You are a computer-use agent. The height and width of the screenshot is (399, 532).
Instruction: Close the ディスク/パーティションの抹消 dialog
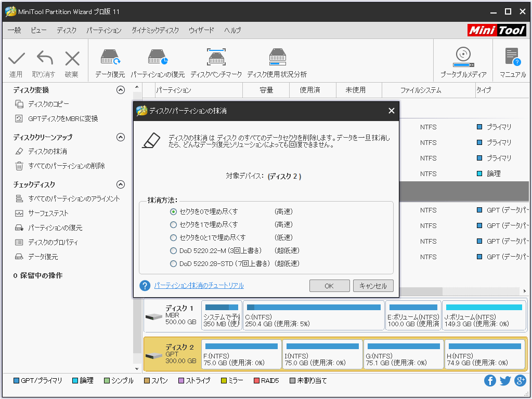tap(391, 111)
